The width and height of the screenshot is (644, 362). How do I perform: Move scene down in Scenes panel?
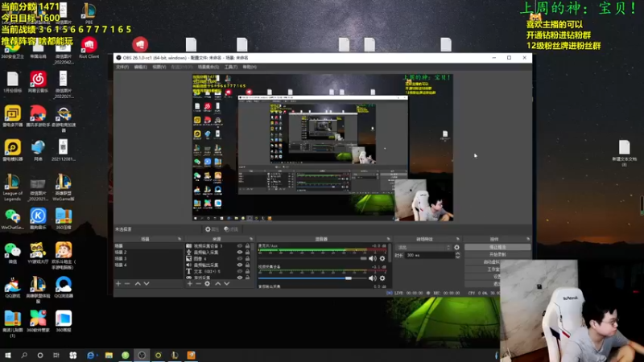pos(147,284)
